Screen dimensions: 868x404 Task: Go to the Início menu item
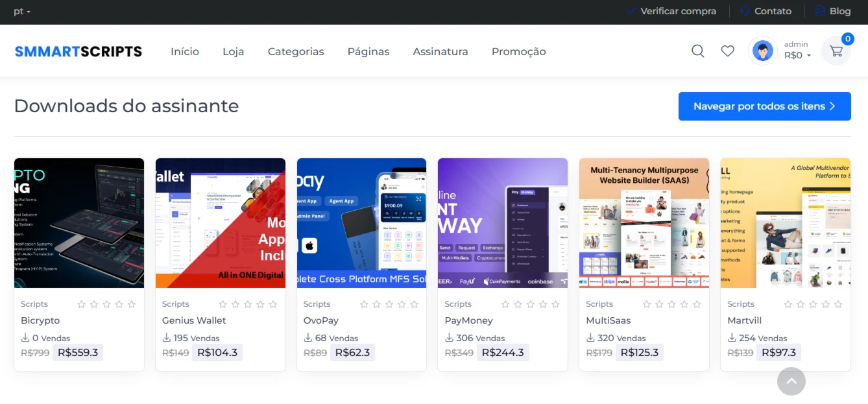pyautogui.click(x=185, y=51)
